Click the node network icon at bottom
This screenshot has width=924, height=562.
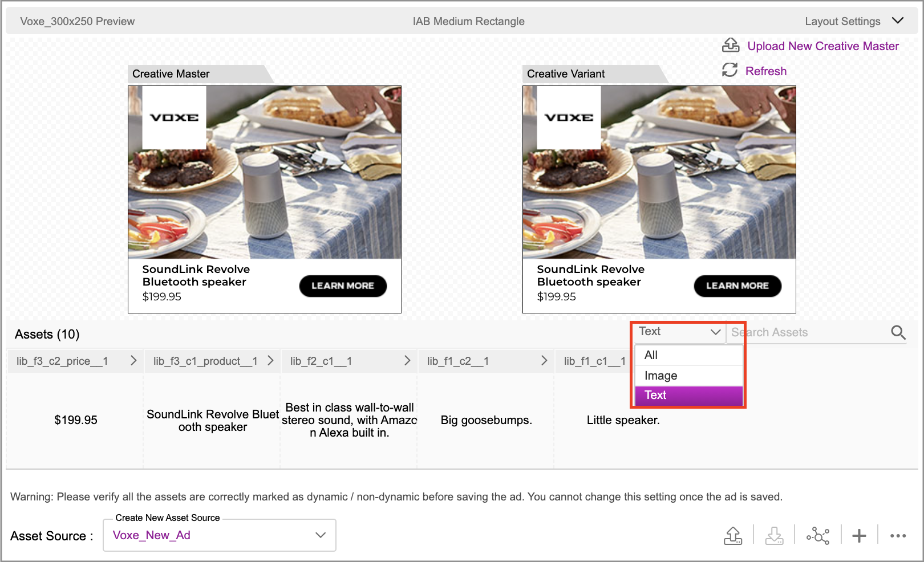pyautogui.click(x=818, y=535)
